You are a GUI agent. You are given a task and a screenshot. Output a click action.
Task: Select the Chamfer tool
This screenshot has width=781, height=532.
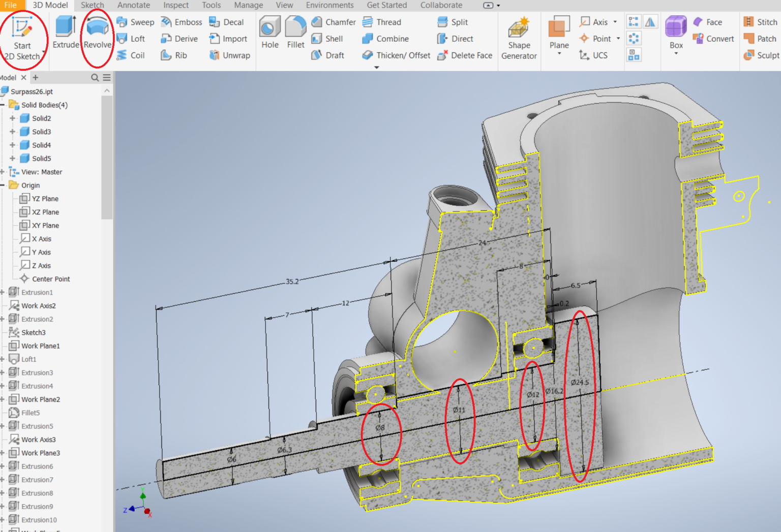pyautogui.click(x=333, y=22)
